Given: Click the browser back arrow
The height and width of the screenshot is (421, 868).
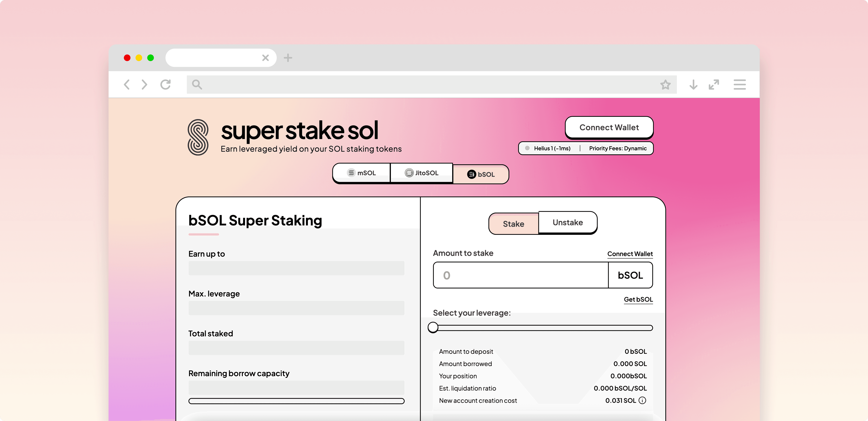Looking at the screenshot, I should [x=127, y=84].
